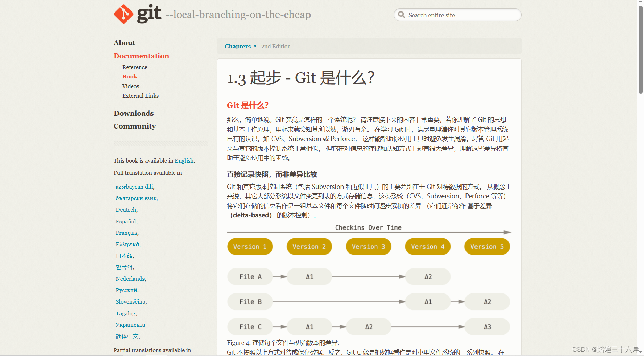Open the Français translation
Image resolution: width=644 pixels, height=356 pixels.
(127, 233)
